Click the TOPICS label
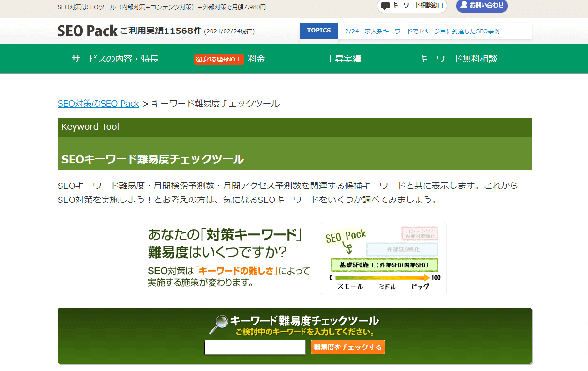 point(319,31)
